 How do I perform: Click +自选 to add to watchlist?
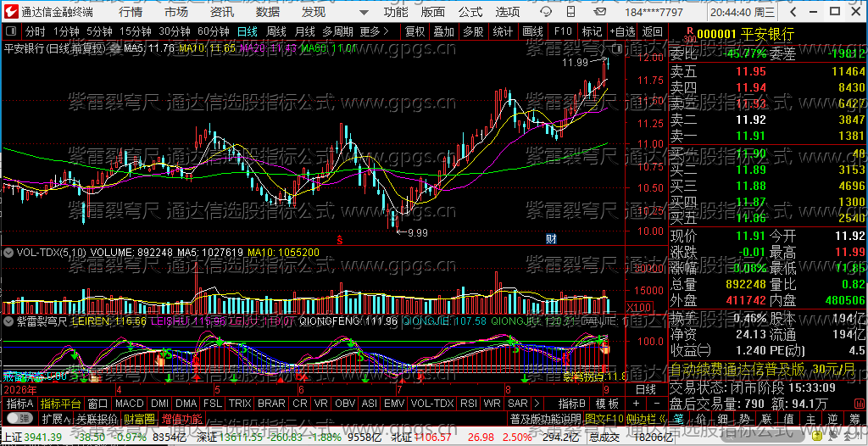click(x=623, y=31)
